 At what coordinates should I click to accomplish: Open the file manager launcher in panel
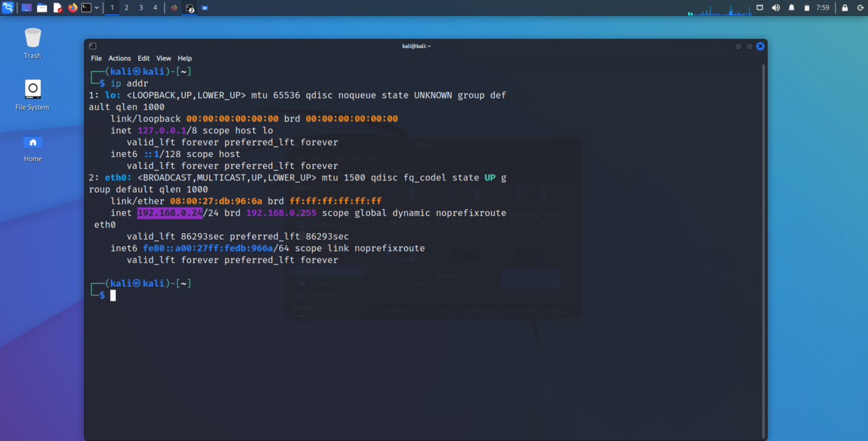42,8
